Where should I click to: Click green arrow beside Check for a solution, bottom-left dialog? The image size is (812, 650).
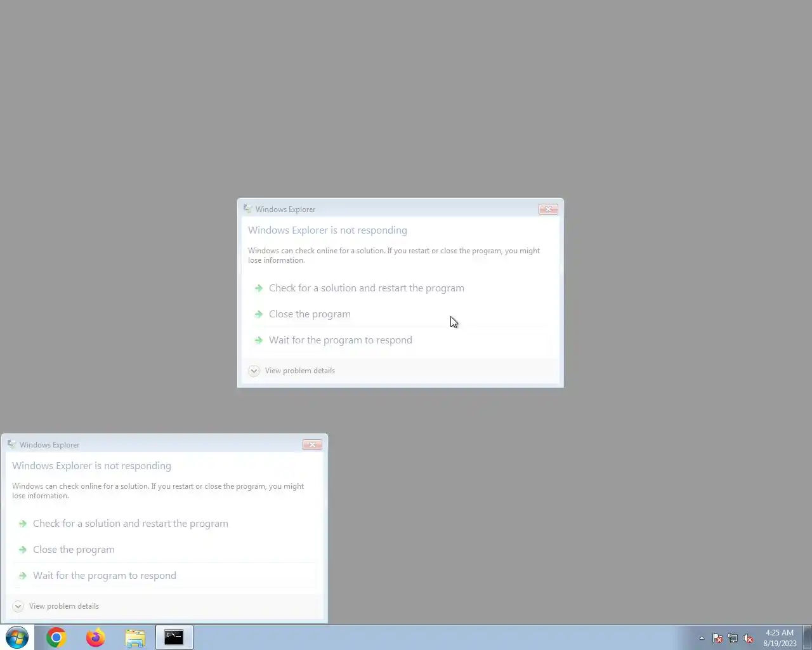[23, 524]
